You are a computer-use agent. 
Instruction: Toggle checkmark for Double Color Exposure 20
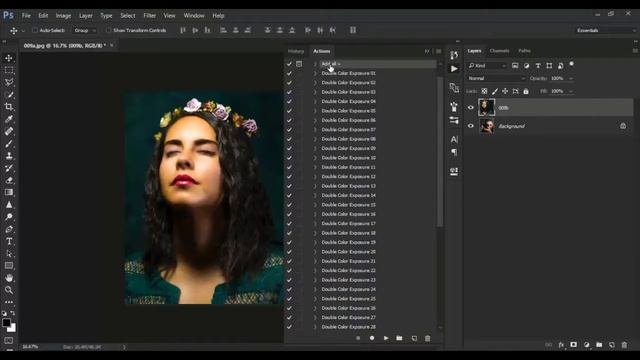(289, 252)
